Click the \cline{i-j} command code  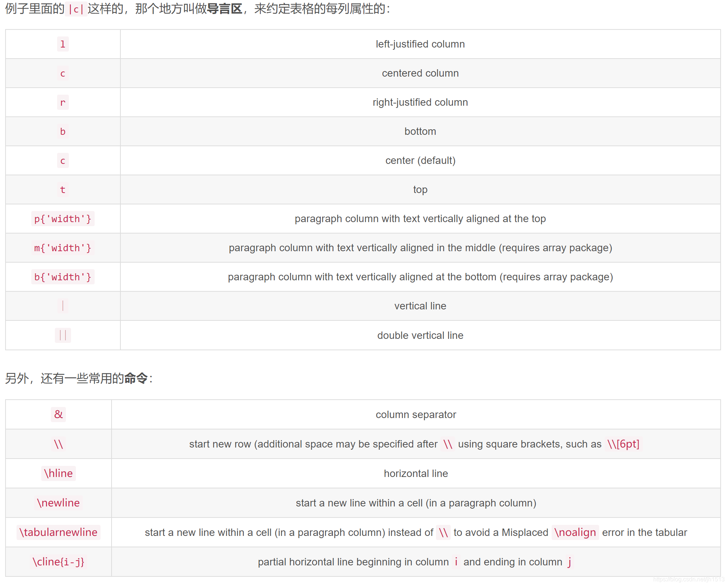[58, 562]
